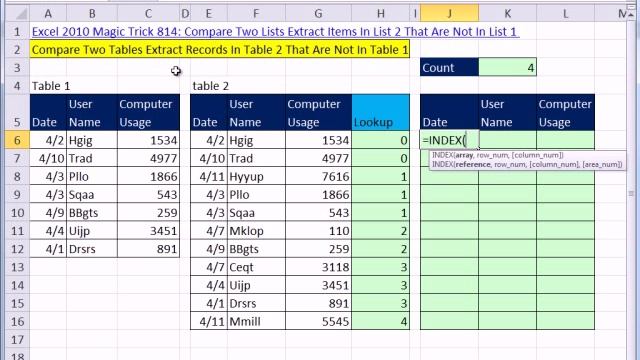Select table 2 usage cell 3118
The height and width of the screenshot is (360, 640).
pos(318,267)
